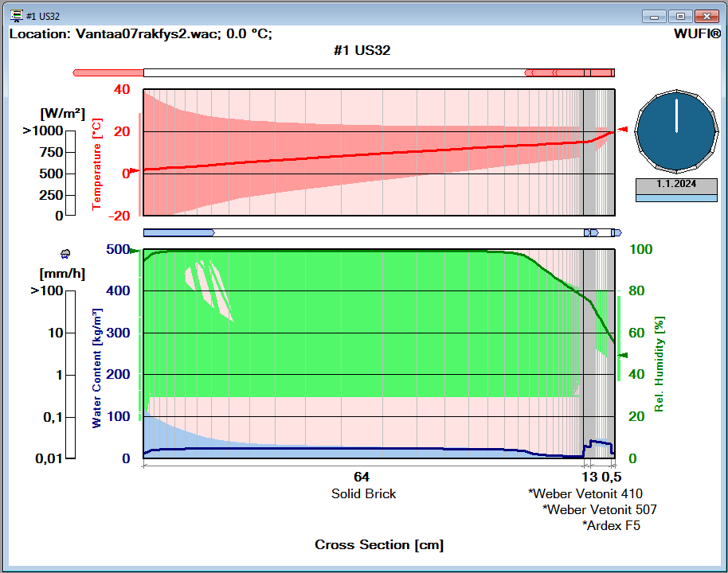The image size is (728, 573).
Task: Select the Solid Brick layer label
Action: pos(363,493)
